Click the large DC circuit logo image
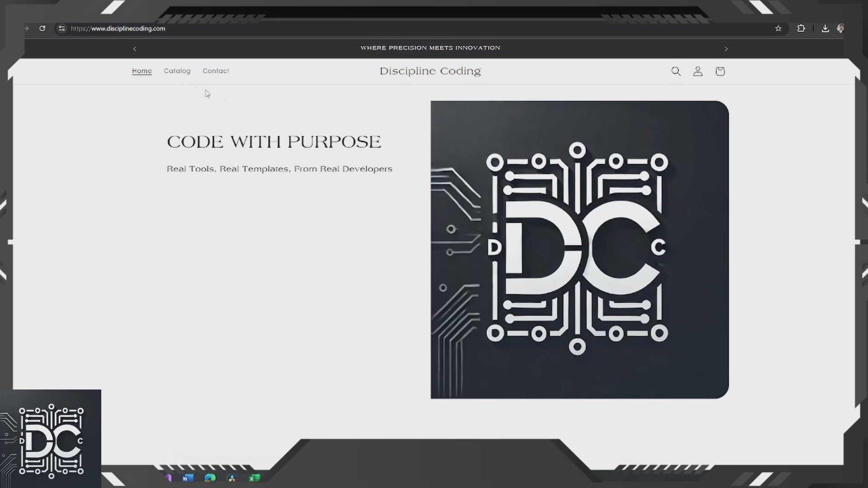The height and width of the screenshot is (488, 868). (x=580, y=249)
